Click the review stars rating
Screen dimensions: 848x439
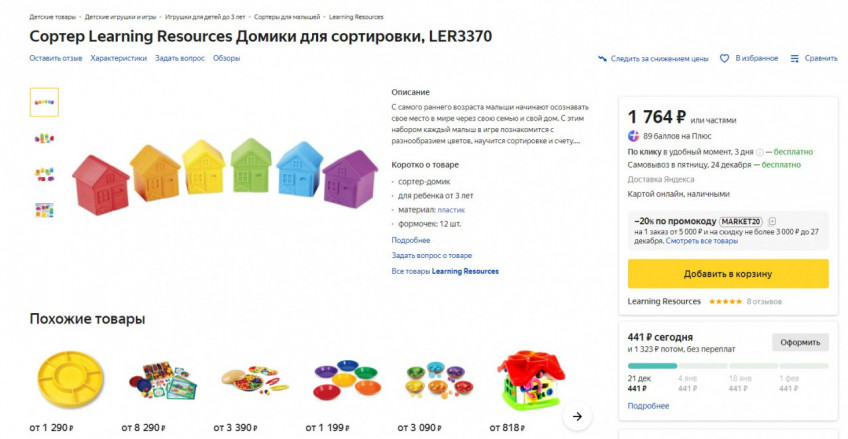[x=725, y=301]
